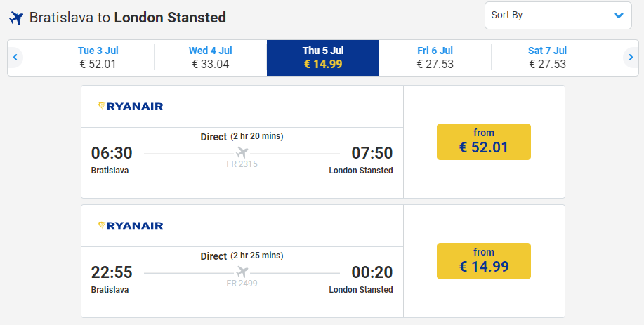Switch to the Sat 7 Jul tab
Viewport: 644px width, 325px height.
(547, 58)
